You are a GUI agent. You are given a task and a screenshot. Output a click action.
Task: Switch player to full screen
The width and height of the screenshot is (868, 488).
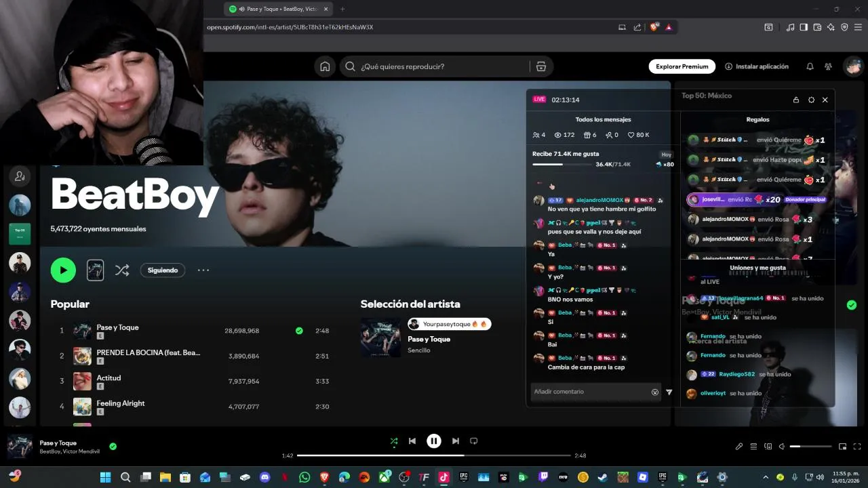tap(857, 447)
